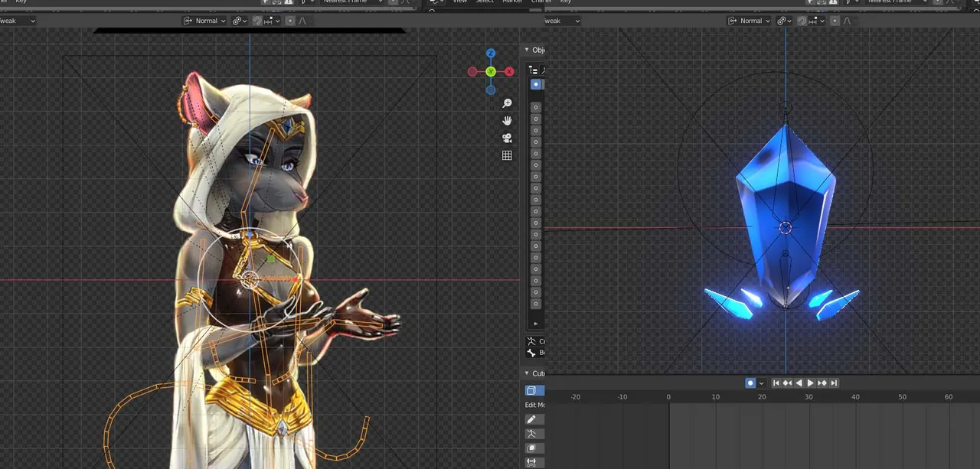Collapse the Object panel disclosure triangle

coord(527,50)
